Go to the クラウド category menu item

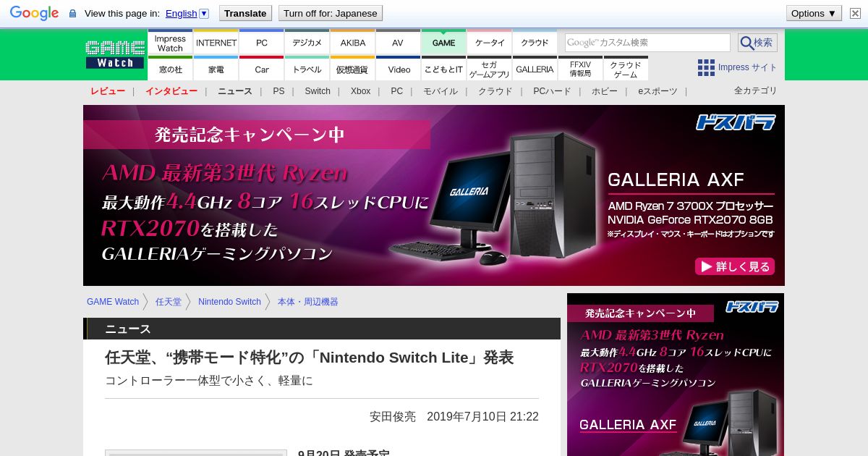(x=495, y=91)
